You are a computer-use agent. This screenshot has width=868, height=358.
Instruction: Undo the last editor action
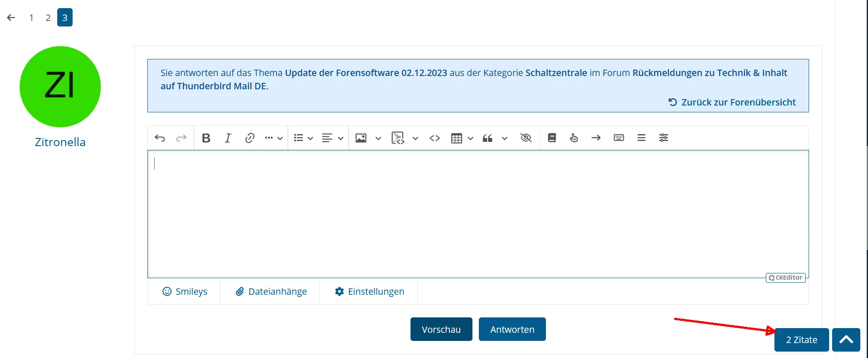(x=160, y=138)
